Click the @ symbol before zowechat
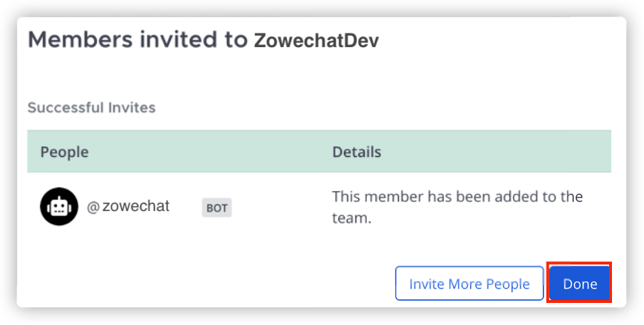 93,207
